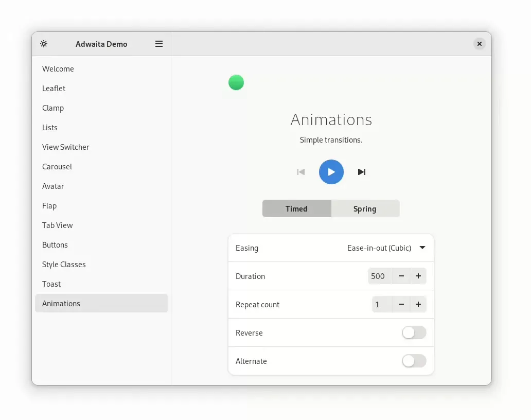
Task: Click the light/dark style toggle icon
Action: coord(44,44)
